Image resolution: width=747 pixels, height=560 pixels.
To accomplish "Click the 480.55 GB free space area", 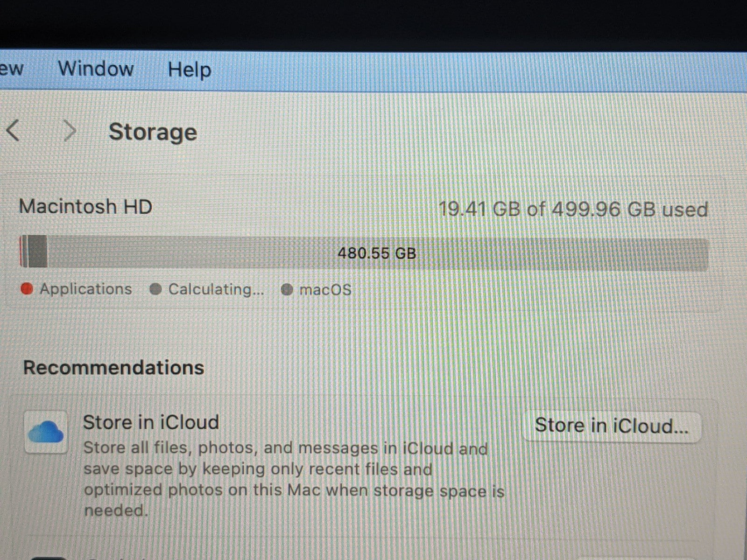I will click(x=377, y=253).
